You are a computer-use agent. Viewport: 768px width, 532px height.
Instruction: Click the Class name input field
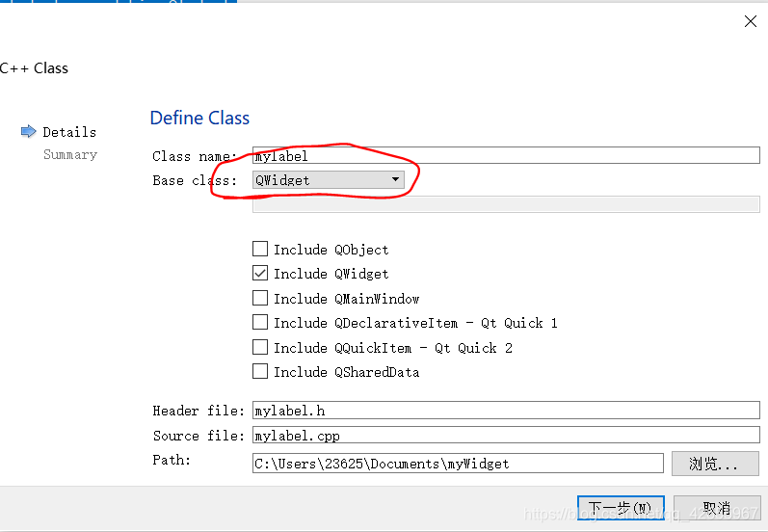pyautogui.click(x=506, y=155)
